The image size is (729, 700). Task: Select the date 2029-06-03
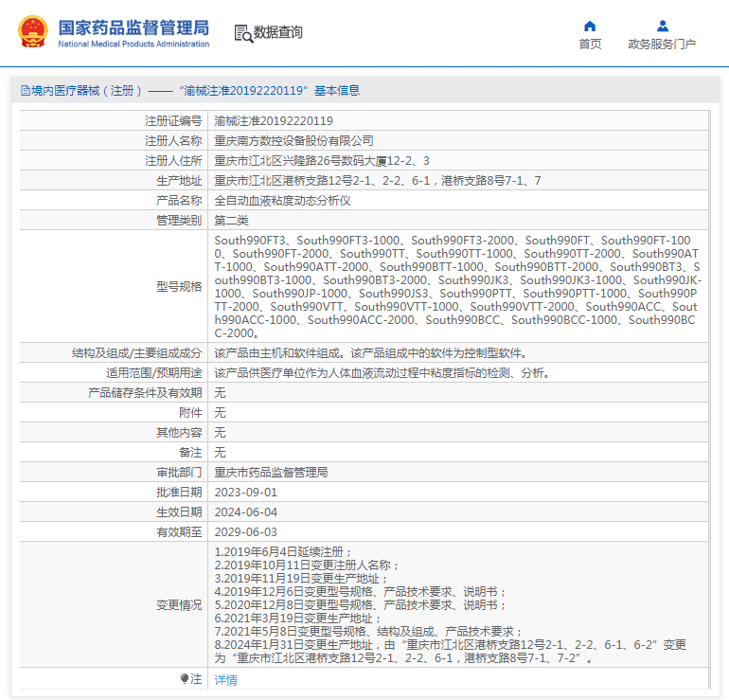pyautogui.click(x=245, y=532)
